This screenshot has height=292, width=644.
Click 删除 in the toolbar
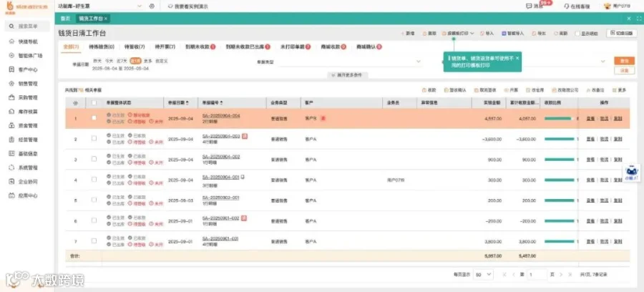tap(429, 33)
